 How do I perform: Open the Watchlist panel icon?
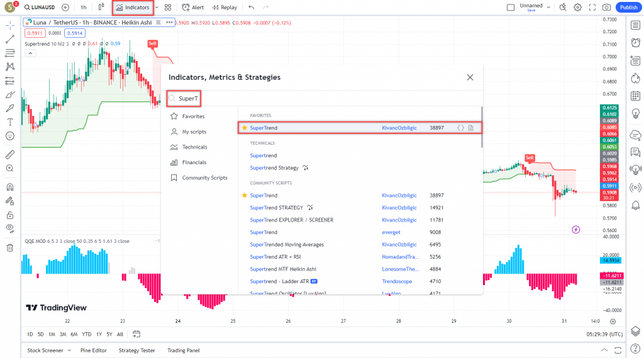pyautogui.click(x=635, y=26)
